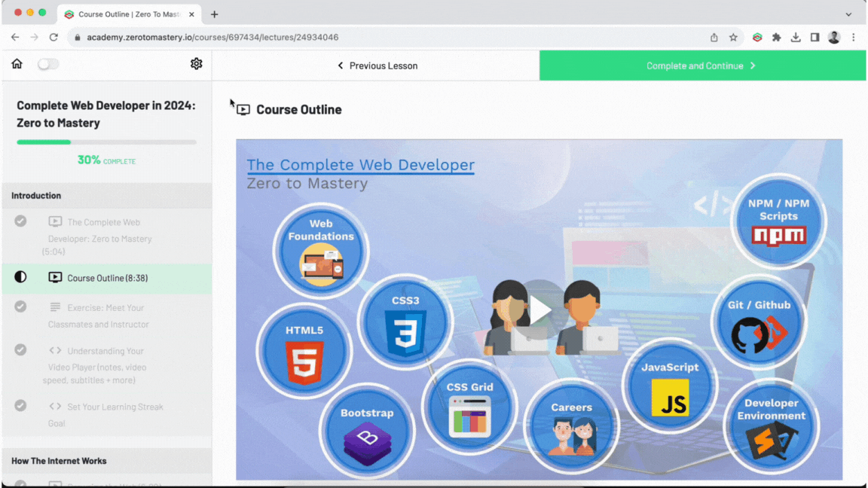Click the JavaScript JS circle icon
The image size is (868, 488).
pyautogui.click(x=670, y=386)
